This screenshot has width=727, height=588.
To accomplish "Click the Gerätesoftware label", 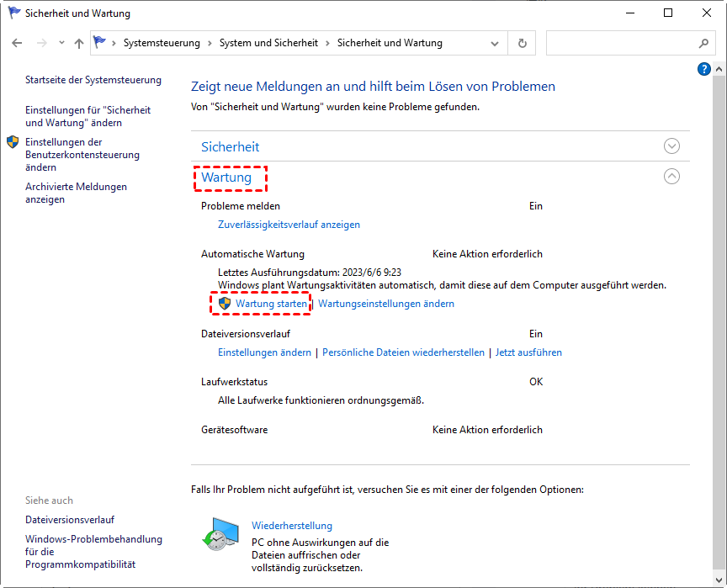I will (234, 430).
